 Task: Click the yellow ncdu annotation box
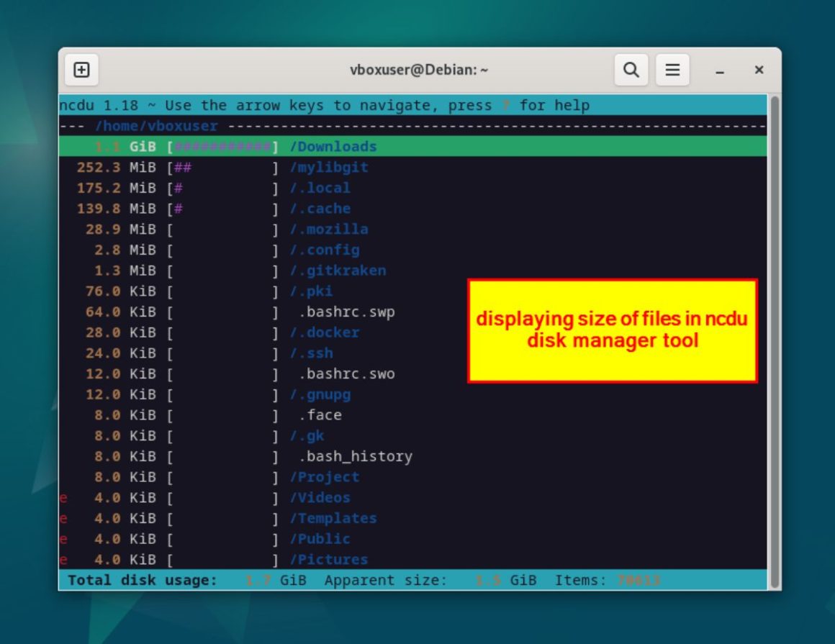612,330
